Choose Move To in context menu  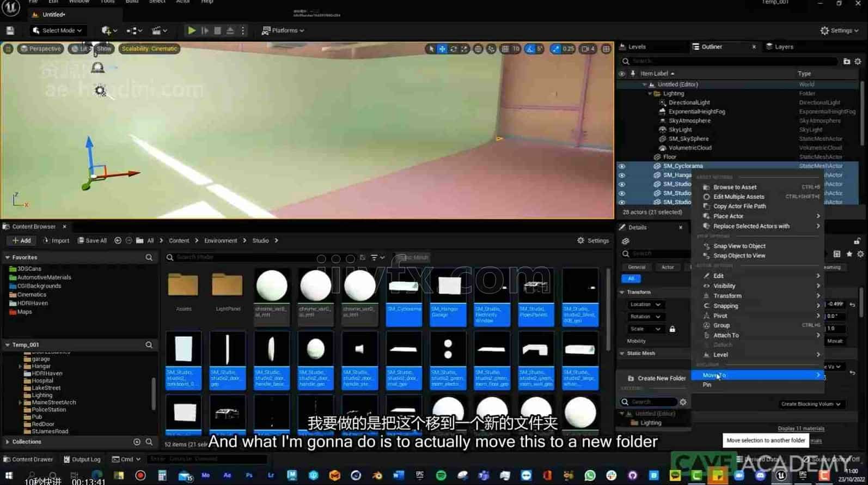click(x=757, y=375)
